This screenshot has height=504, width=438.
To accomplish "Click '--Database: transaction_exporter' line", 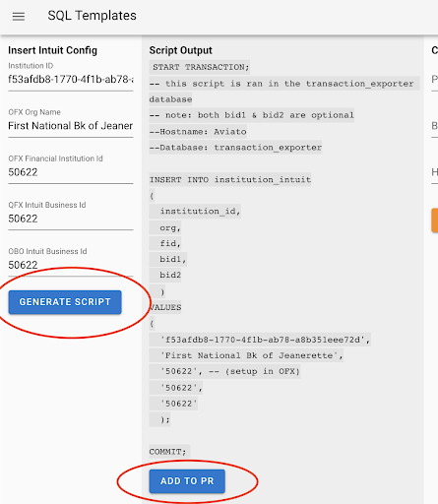I will pos(235,148).
